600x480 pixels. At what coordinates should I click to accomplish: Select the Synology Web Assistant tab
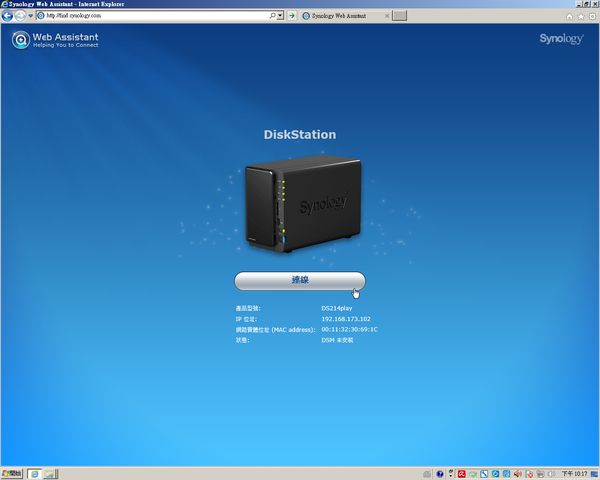[x=343, y=17]
